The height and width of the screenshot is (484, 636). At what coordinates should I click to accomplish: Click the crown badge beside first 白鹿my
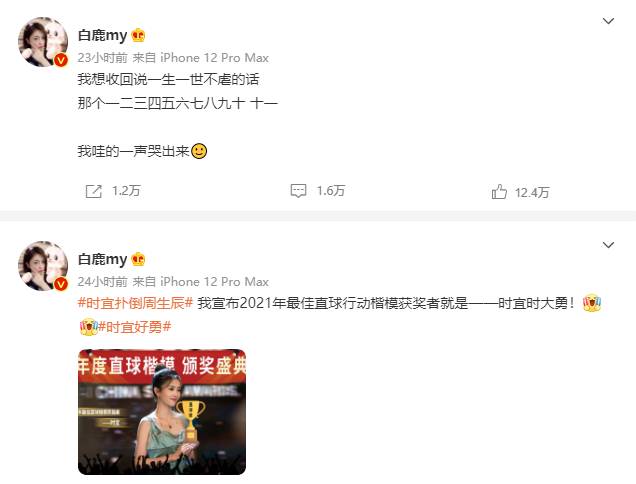coord(138,36)
